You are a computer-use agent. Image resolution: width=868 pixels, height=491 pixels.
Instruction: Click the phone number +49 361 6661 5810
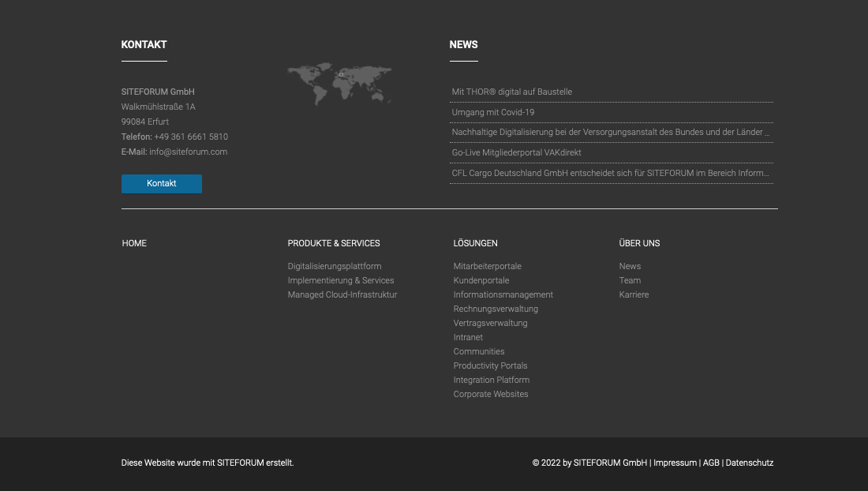click(191, 137)
